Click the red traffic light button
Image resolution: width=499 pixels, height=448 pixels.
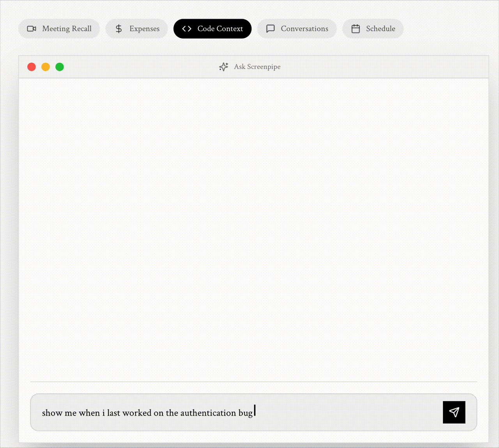click(x=32, y=67)
